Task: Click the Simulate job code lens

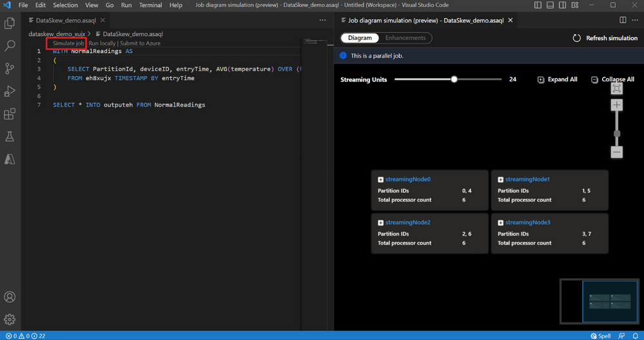Action: point(68,43)
